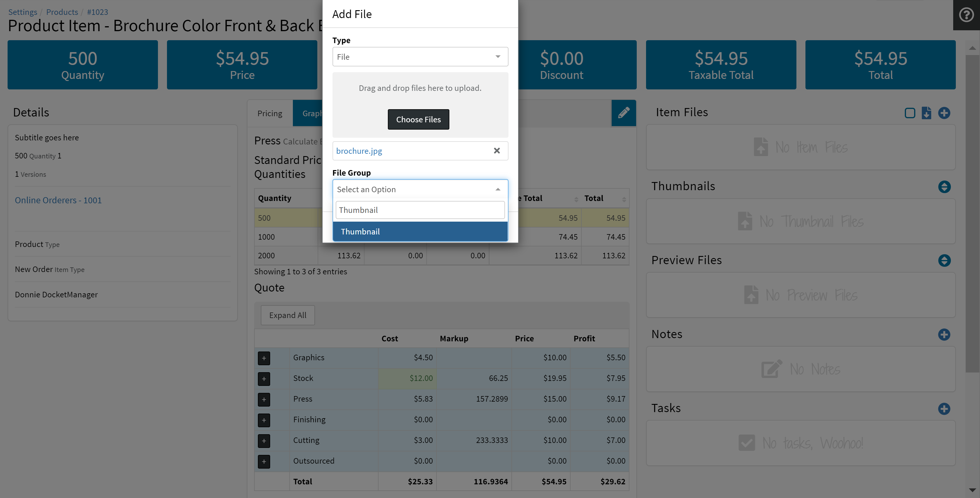Expand the Stock quote row
Viewport: 980px width, 498px height.
(264, 379)
